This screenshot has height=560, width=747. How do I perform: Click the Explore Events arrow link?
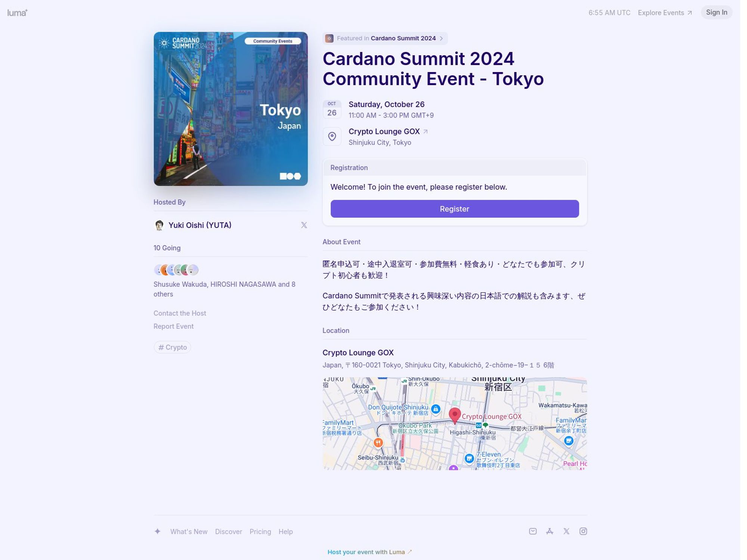coord(665,13)
